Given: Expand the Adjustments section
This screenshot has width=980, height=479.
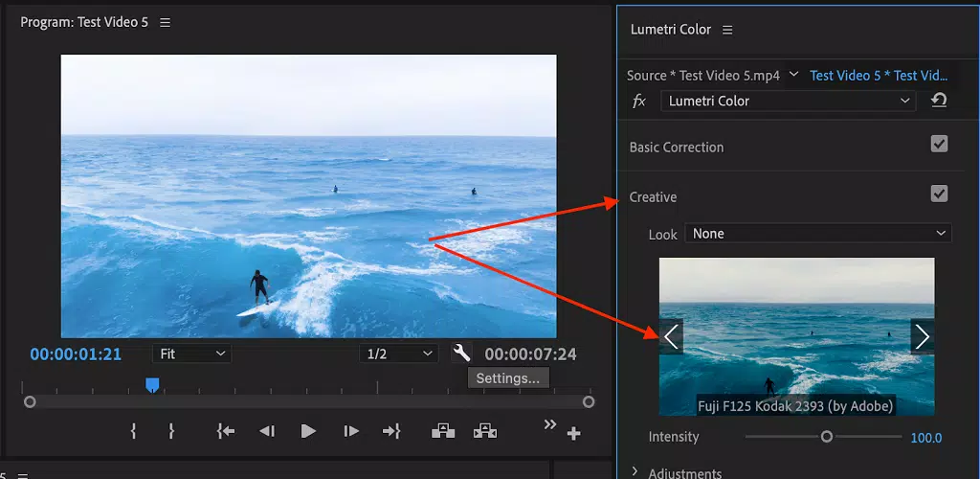Looking at the screenshot, I should tap(635, 472).
